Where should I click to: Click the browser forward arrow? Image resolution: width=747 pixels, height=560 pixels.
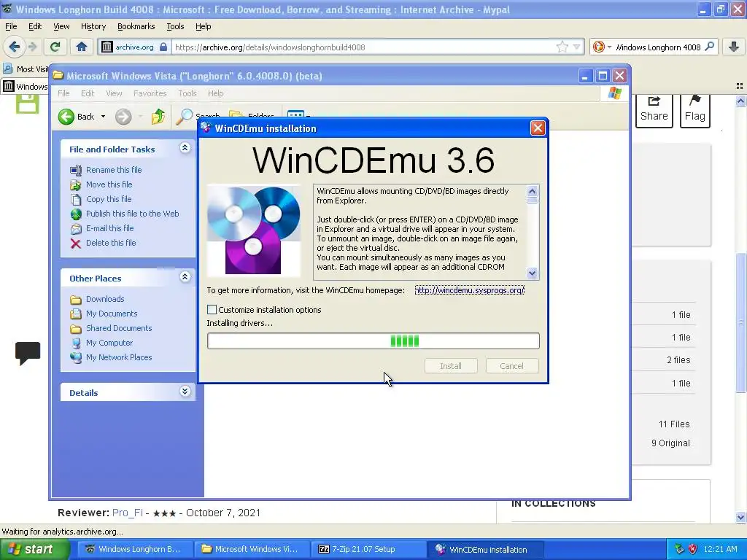[x=32, y=47]
